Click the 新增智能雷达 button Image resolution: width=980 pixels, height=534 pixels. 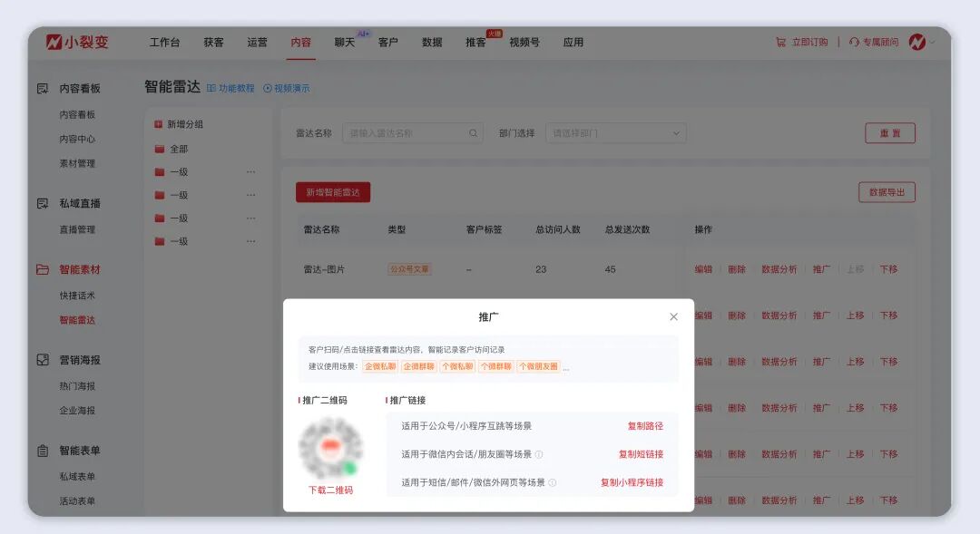(x=332, y=192)
